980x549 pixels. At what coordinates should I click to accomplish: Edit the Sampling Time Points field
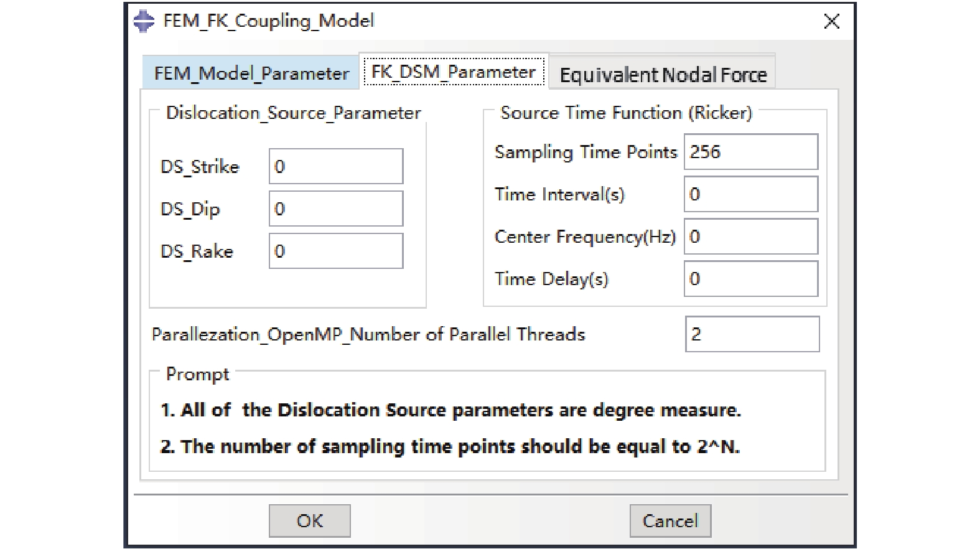click(x=750, y=152)
